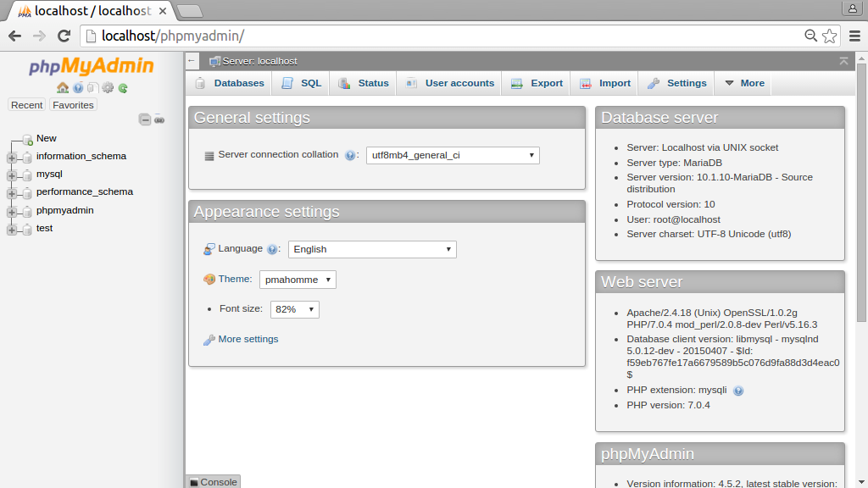The width and height of the screenshot is (868, 488).
Task: Open Chrome menu hamburger icon
Action: point(854,36)
